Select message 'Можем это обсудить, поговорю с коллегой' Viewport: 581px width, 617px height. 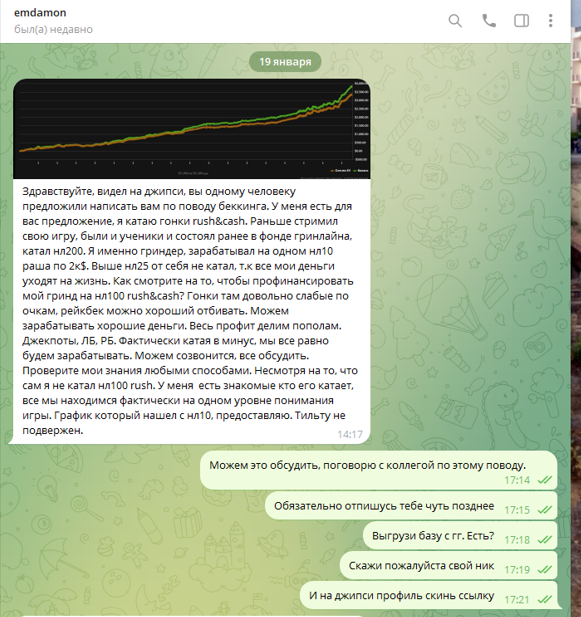tap(378, 470)
